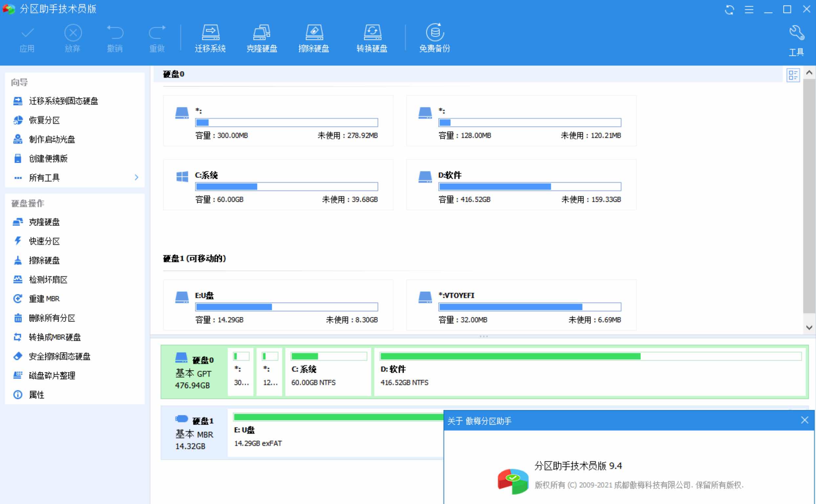Click the C:系统 usage bar
Image resolution: width=816 pixels, height=504 pixels.
click(x=287, y=187)
